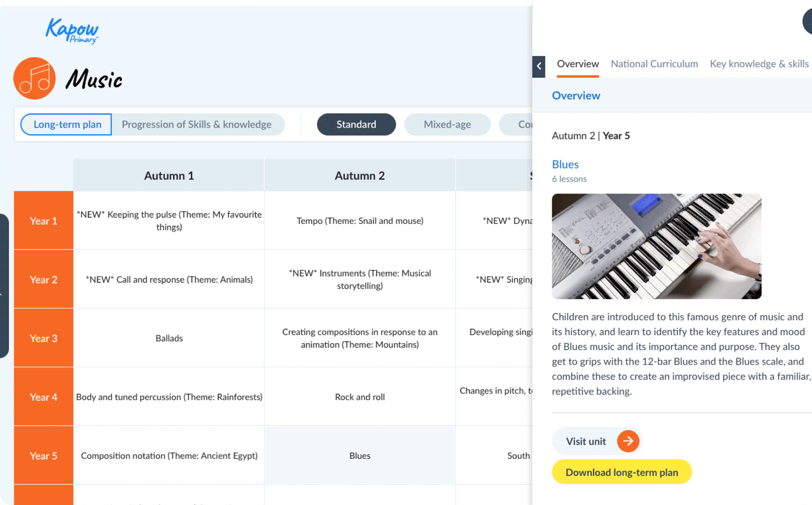The height and width of the screenshot is (505, 812).
Task: Download the long-term plan
Action: (x=622, y=472)
